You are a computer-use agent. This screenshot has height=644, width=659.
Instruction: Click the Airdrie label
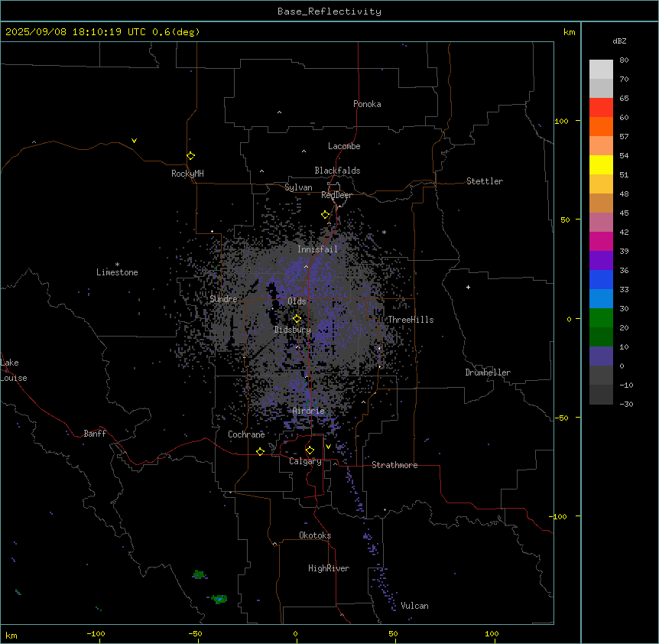click(x=309, y=411)
